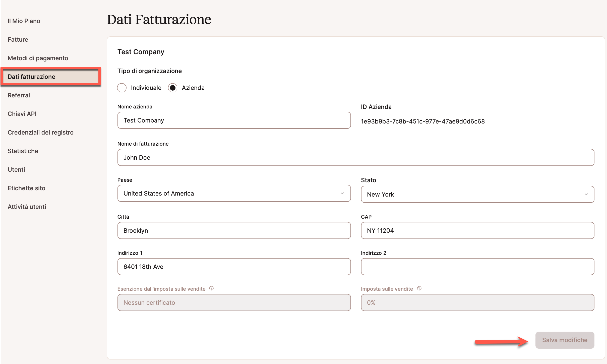
Task: Click the Salva modifiche button
Action: coord(565,340)
